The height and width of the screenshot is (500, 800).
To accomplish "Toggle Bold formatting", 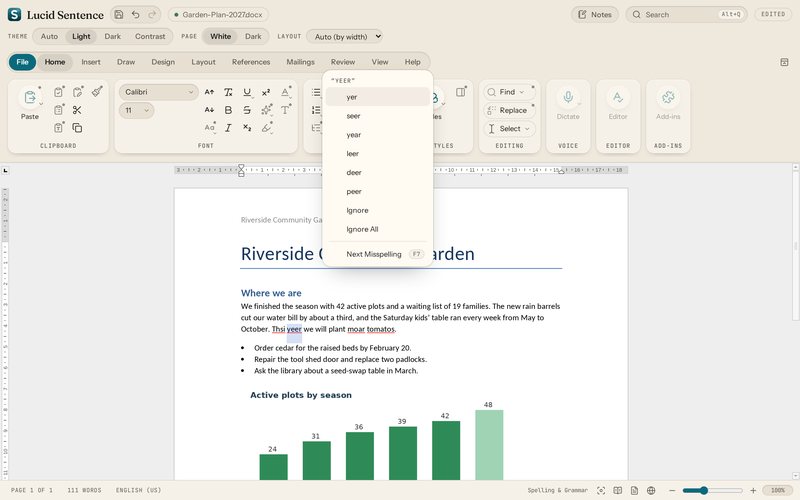I will [228, 110].
